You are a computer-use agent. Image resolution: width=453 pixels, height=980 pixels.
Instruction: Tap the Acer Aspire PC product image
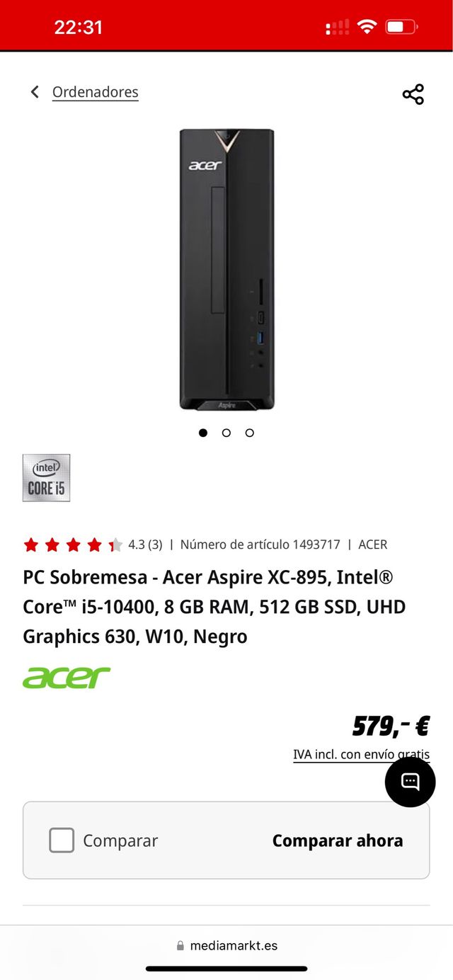click(x=226, y=269)
